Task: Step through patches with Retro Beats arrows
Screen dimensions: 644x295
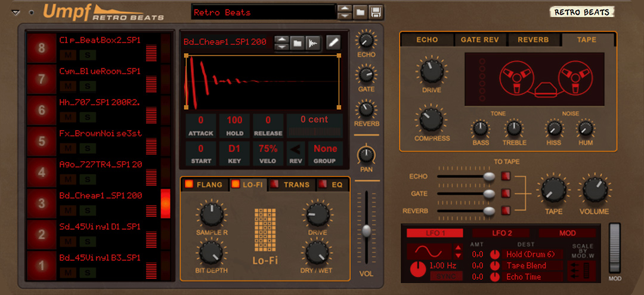Action: (345, 13)
